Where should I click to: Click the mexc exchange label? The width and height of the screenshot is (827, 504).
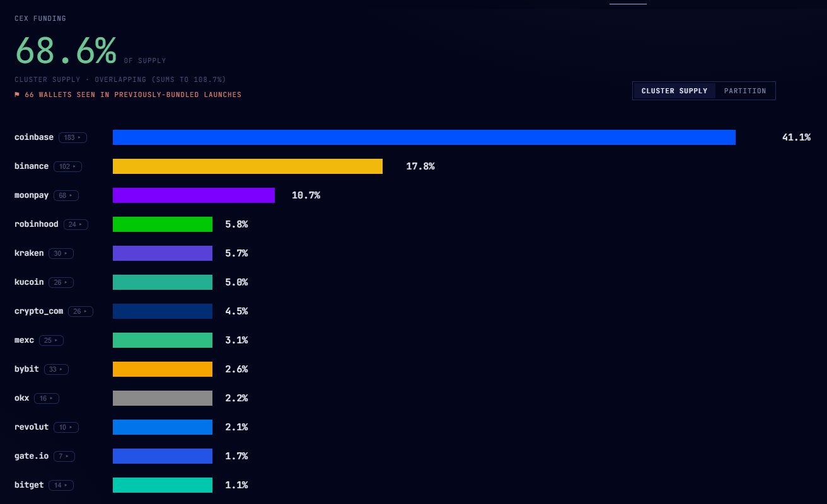[25, 340]
